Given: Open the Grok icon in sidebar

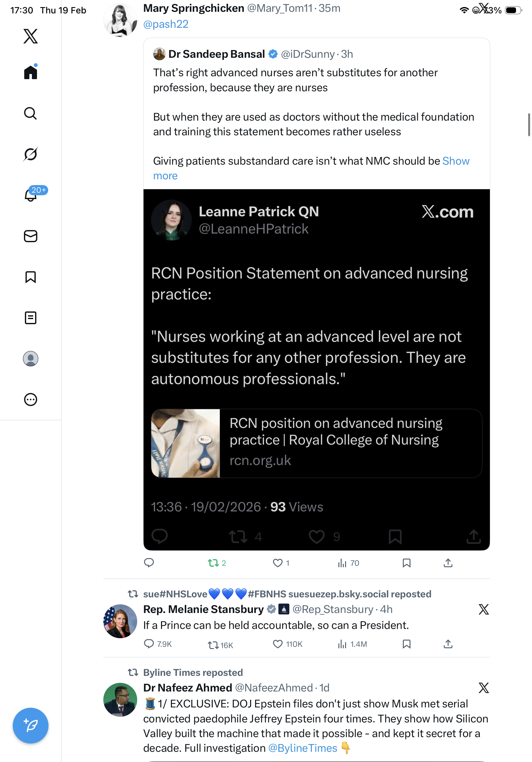Looking at the screenshot, I should [31, 154].
